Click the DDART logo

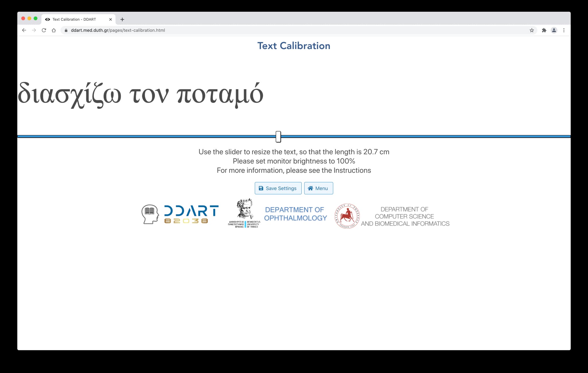180,214
